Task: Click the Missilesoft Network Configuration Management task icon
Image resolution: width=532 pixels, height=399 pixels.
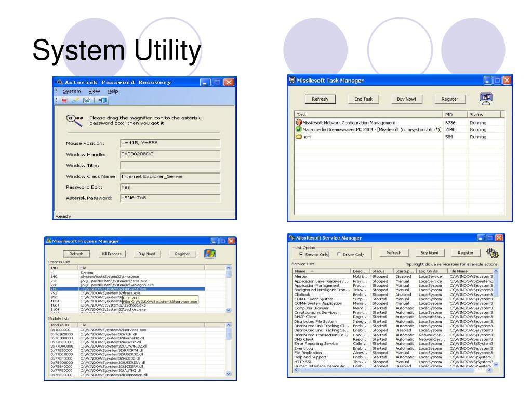Action: (x=299, y=123)
